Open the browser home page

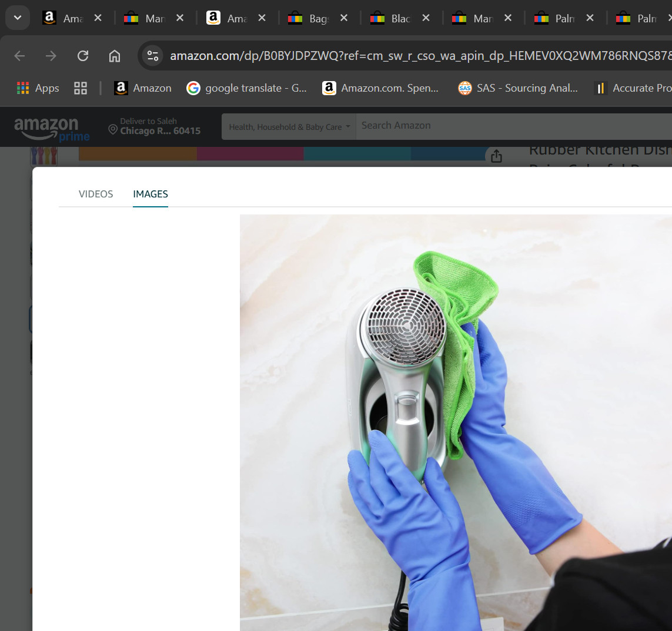point(115,56)
